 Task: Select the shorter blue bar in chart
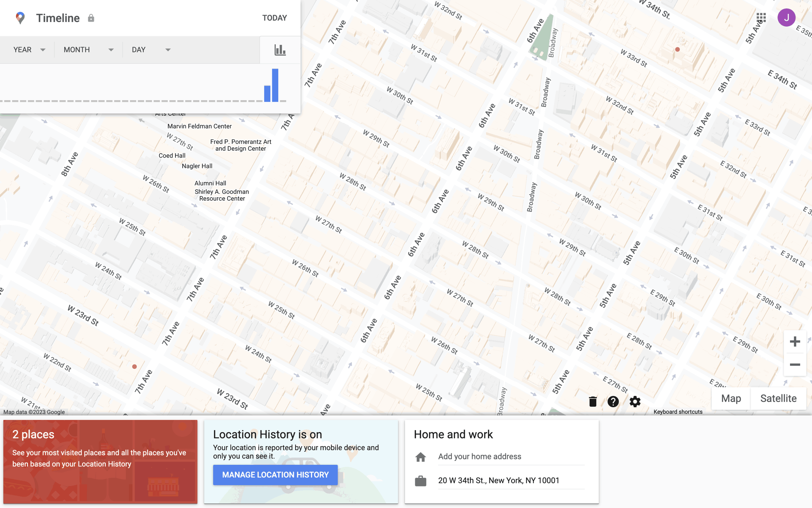click(267, 94)
